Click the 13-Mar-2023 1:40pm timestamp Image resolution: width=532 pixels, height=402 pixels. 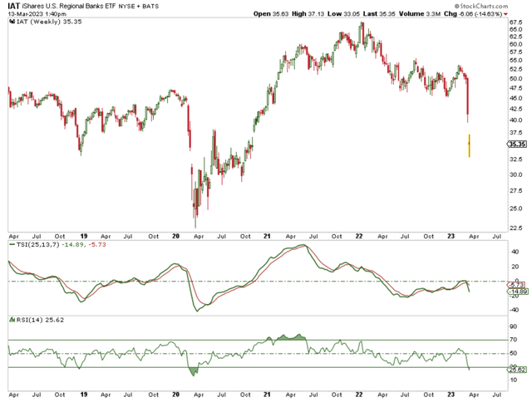click(x=37, y=14)
